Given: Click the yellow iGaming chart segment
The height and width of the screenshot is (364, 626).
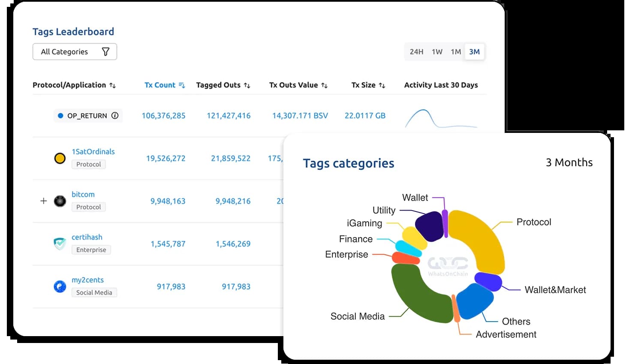Looking at the screenshot, I should click(x=414, y=238).
